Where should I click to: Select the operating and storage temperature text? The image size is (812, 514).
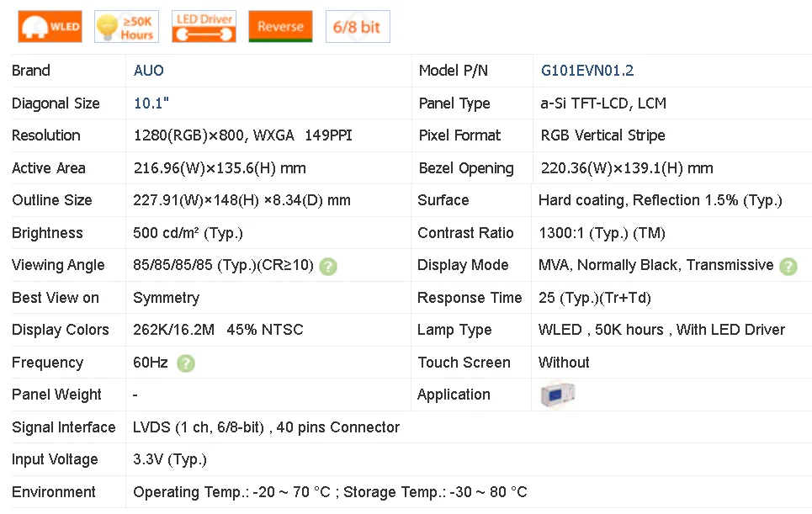tap(330, 492)
